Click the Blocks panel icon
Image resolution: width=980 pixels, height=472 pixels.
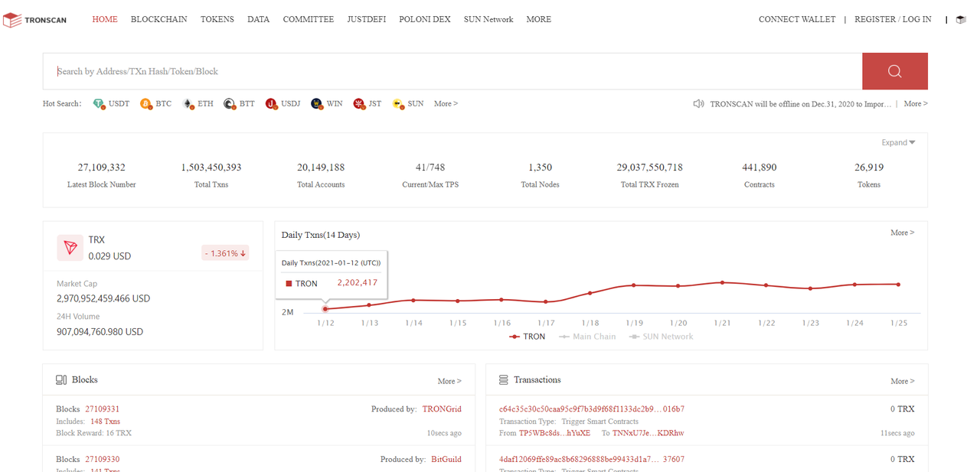(x=61, y=380)
